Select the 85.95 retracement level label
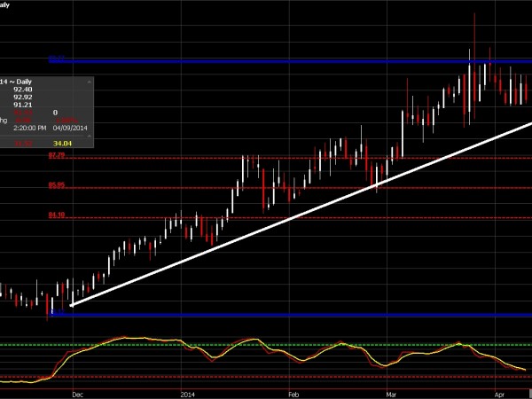This screenshot has height=399, width=532. tap(57, 185)
